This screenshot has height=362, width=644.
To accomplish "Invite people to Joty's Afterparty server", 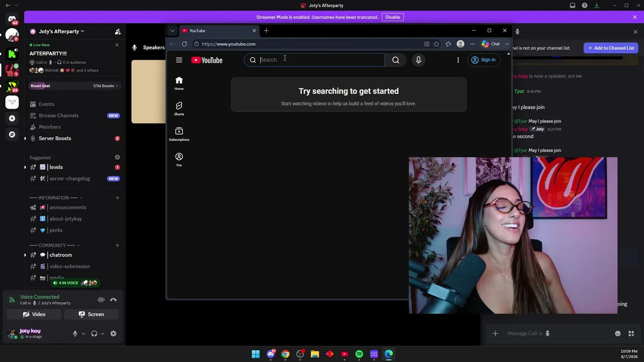I will (118, 31).
